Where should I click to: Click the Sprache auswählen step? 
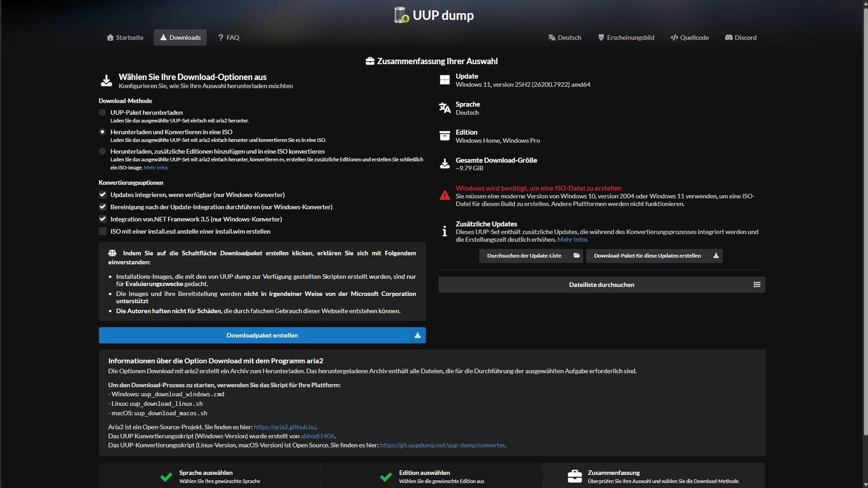click(210, 477)
